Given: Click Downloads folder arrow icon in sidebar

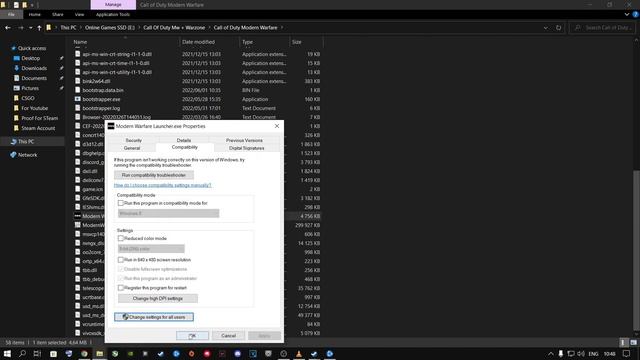Looking at the screenshot, I should click(x=16, y=68).
